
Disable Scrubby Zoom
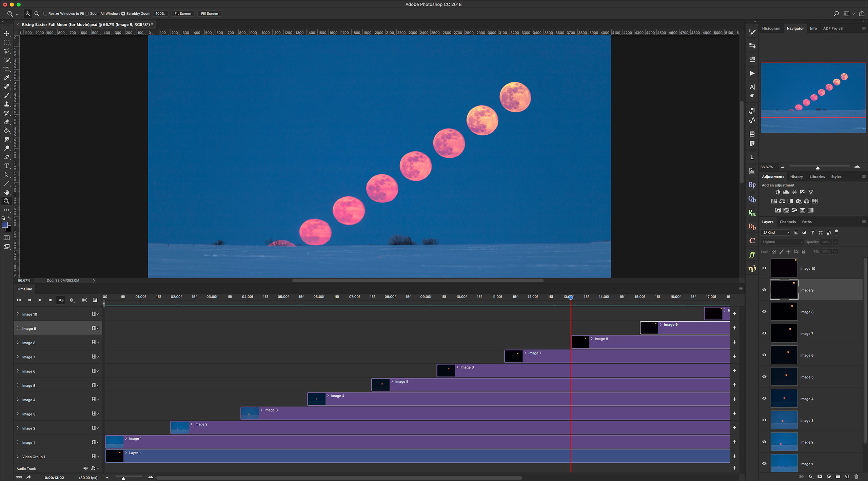pos(123,14)
